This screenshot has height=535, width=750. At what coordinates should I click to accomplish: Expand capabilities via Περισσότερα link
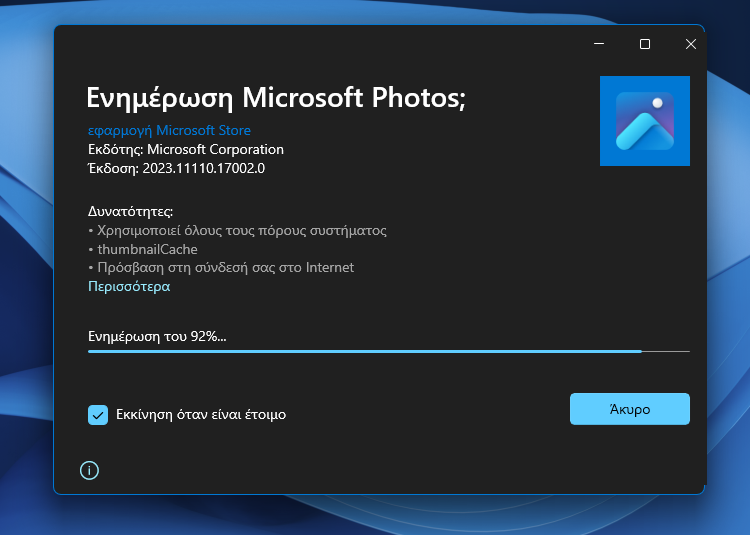click(129, 286)
